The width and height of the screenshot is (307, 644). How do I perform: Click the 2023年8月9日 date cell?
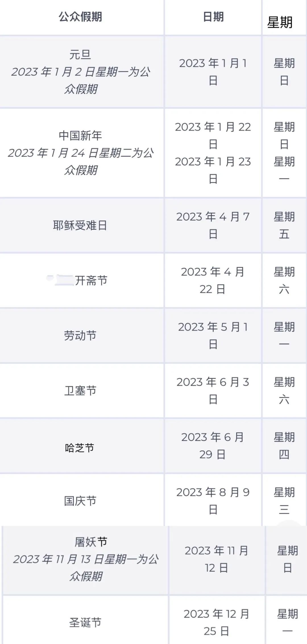point(213,501)
